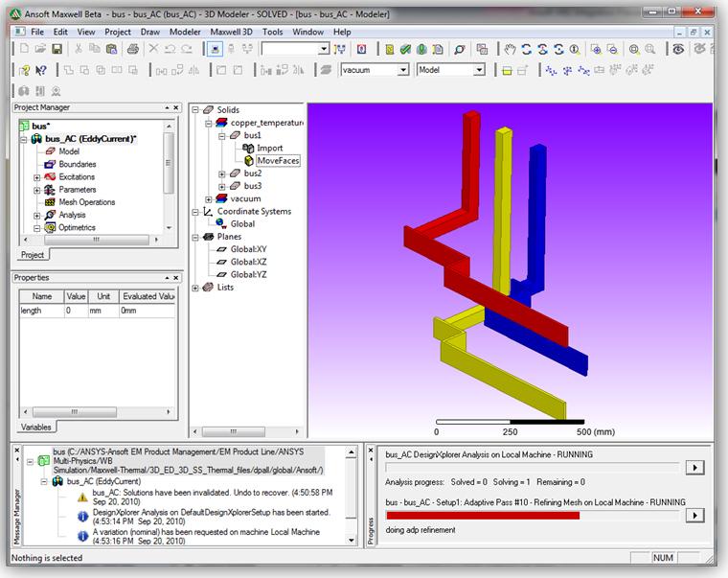This screenshot has height=578, width=728.
Task: Close the Properties panel
Action: point(176,277)
